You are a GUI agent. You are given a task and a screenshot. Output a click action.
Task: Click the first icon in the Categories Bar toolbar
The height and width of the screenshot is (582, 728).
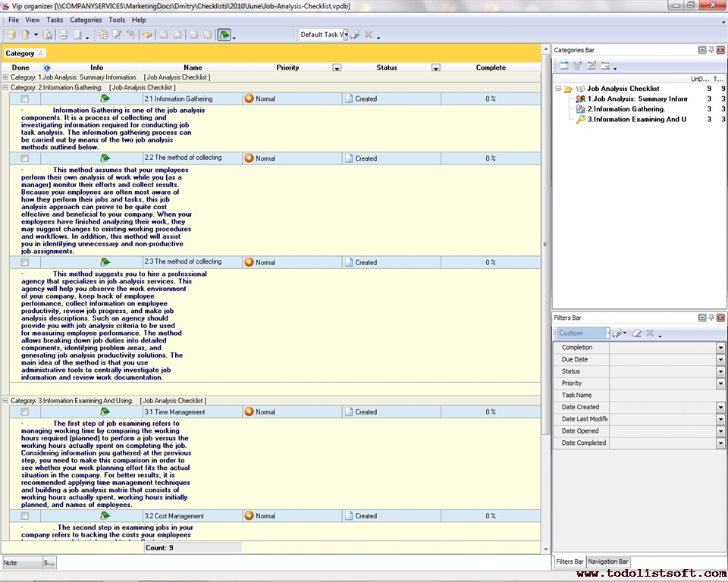[x=563, y=67]
